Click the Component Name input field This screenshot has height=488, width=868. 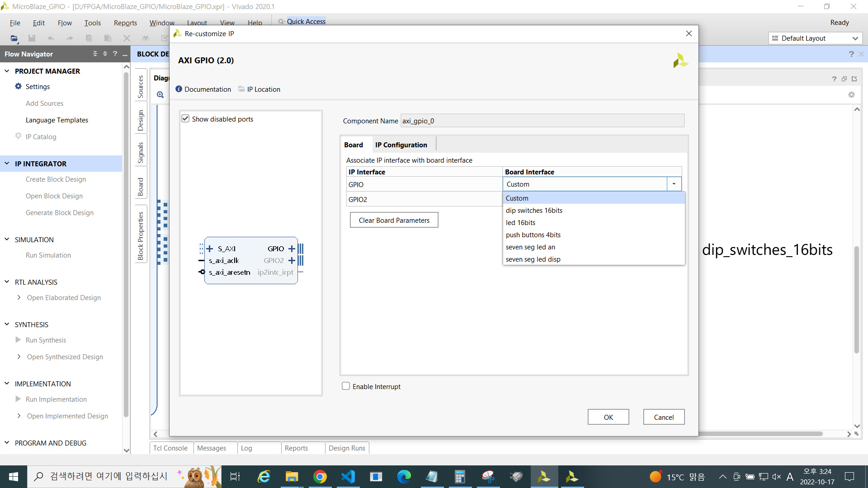(542, 121)
